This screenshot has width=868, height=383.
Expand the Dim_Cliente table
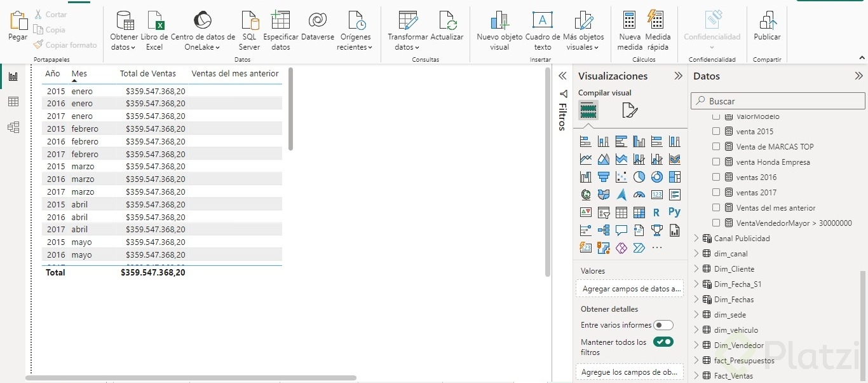(696, 269)
